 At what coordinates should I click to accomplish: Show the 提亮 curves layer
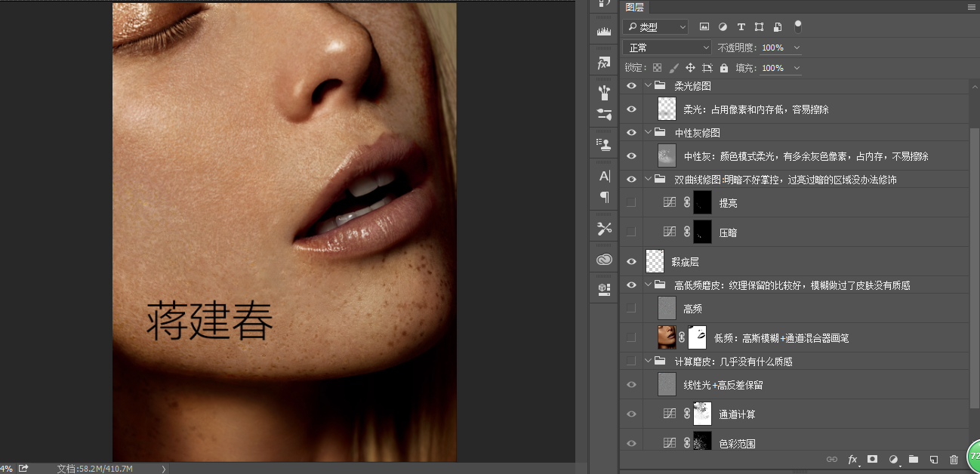pos(631,202)
